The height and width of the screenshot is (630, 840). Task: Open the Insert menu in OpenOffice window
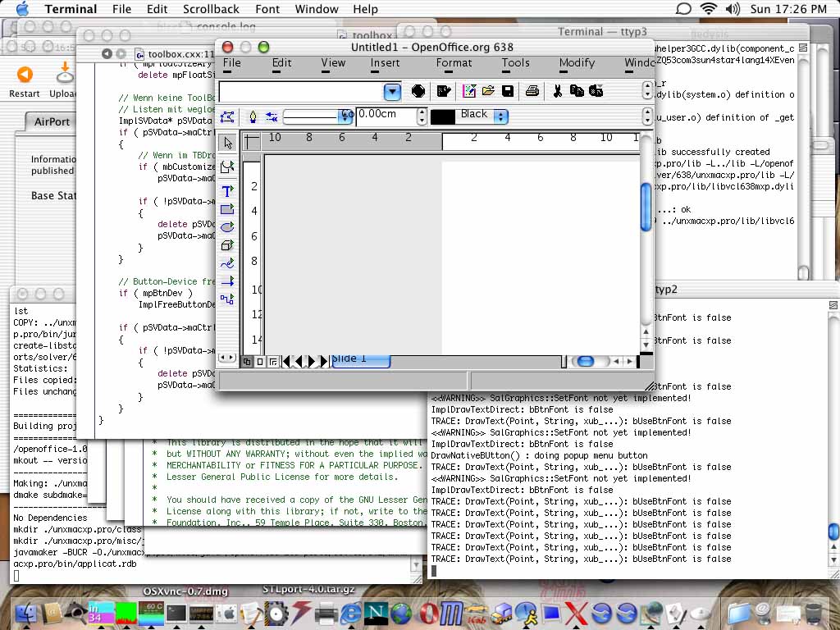386,63
